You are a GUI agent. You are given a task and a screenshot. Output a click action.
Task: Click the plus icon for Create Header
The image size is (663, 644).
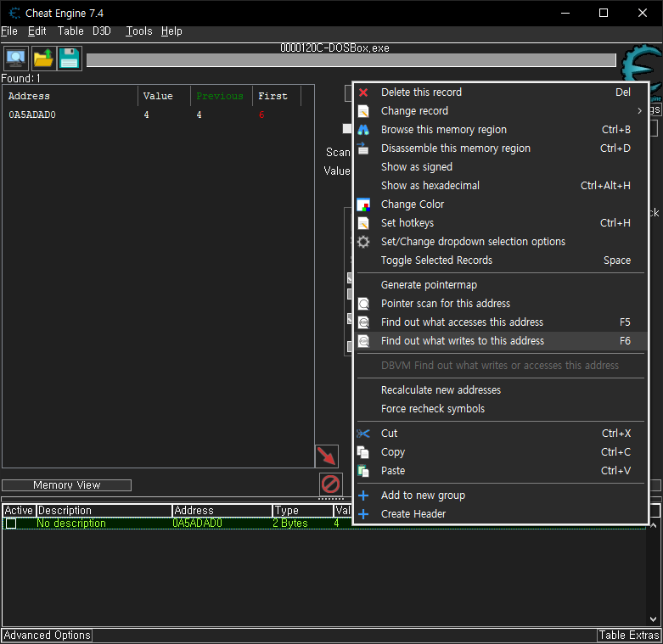(363, 514)
